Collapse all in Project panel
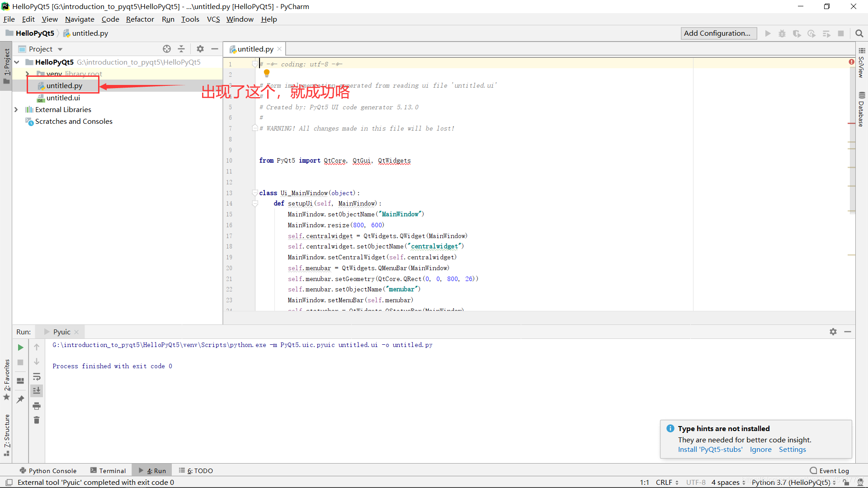The image size is (868, 488). [181, 49]
